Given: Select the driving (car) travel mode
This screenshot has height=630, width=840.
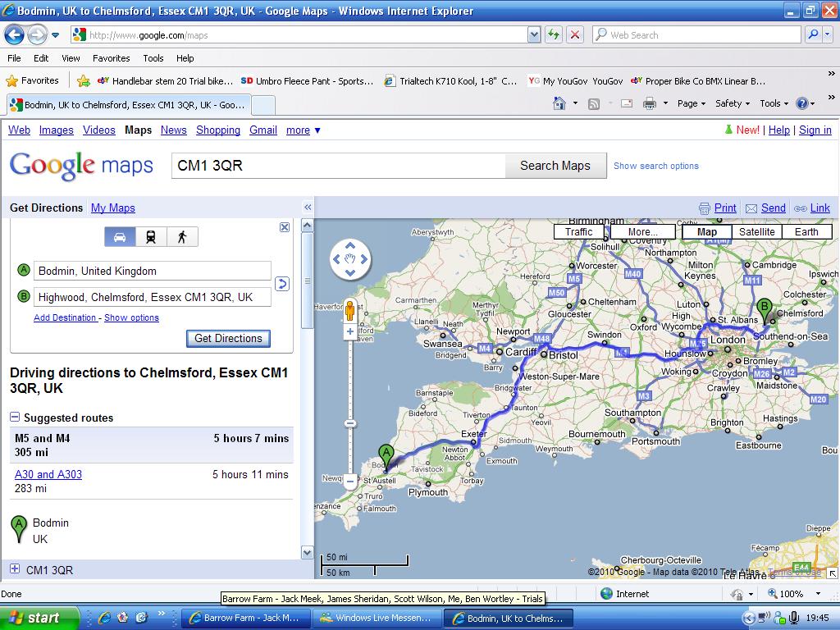Looking at the screenshot, I should (x=120, y=237).
